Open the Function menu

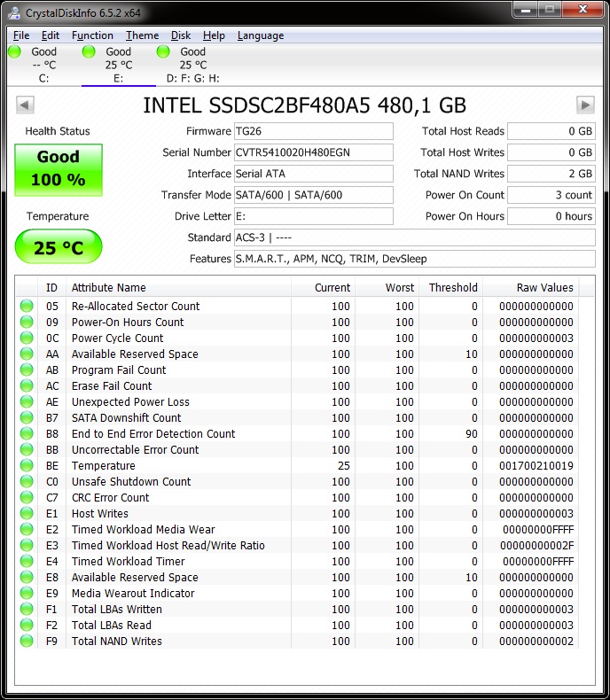[x=92, y=35]
